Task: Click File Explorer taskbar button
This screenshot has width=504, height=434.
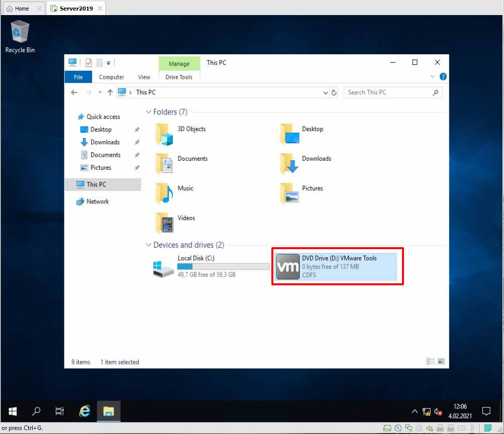Action: pos(109,411)
